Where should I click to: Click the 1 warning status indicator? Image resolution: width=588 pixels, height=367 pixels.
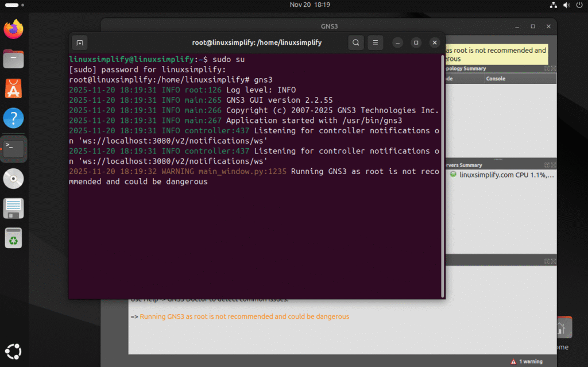(527, 361)
